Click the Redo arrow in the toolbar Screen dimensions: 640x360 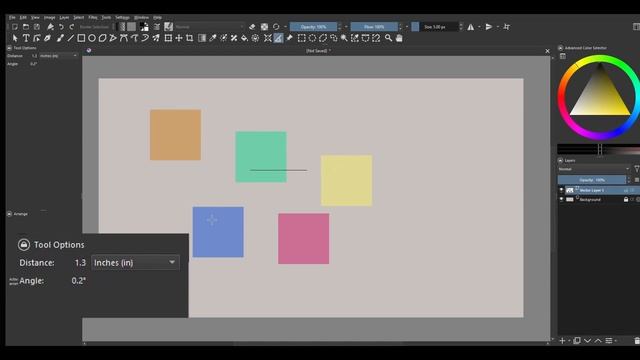tap(72, 27)
